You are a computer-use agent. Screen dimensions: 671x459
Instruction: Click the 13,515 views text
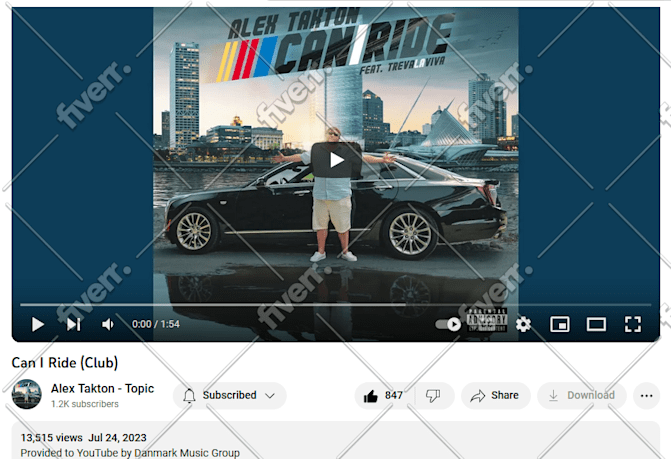click(x=51, y=438)
